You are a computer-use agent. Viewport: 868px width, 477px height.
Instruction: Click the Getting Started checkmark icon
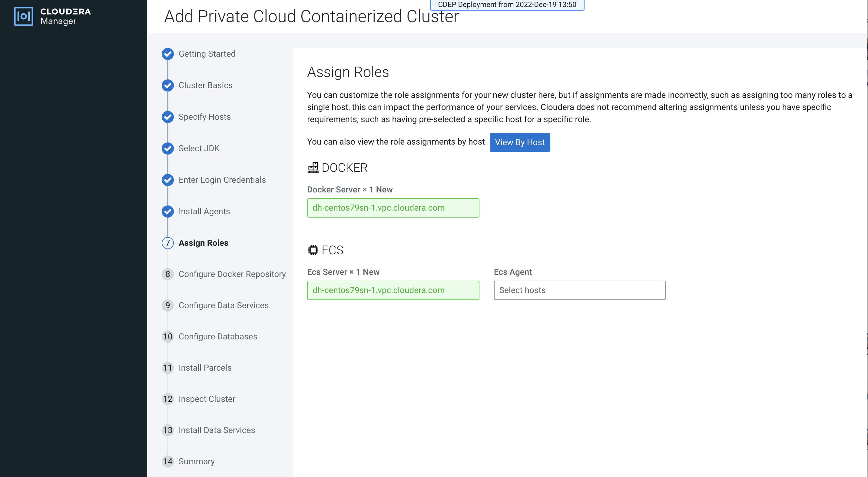click(x=167, y=54)
